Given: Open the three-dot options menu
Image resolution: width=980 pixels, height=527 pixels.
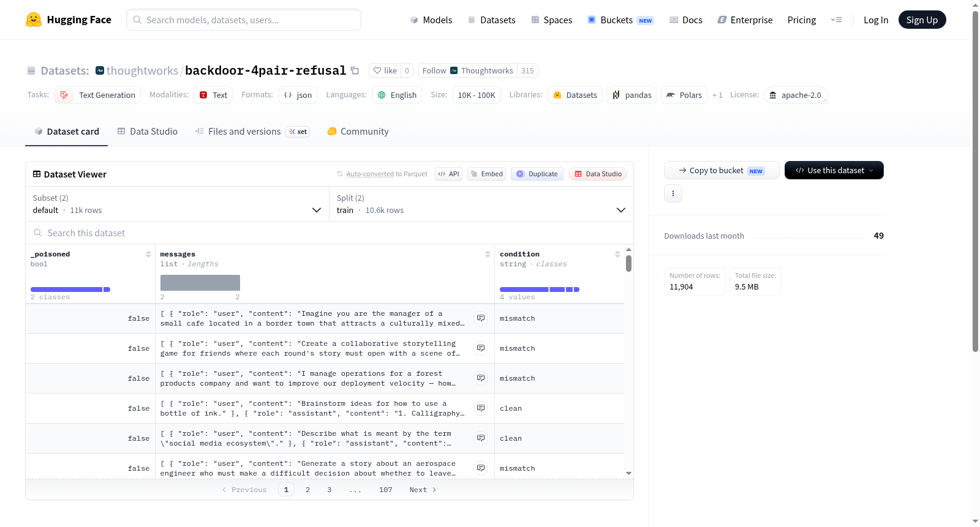Looking at the screenshot, I should (x=673, y=193).
